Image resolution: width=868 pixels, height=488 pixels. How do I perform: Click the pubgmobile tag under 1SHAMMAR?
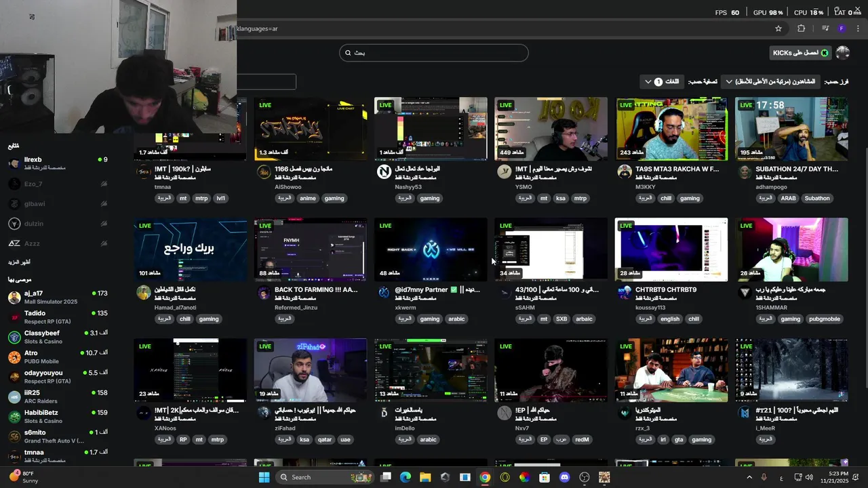(825, 319)
